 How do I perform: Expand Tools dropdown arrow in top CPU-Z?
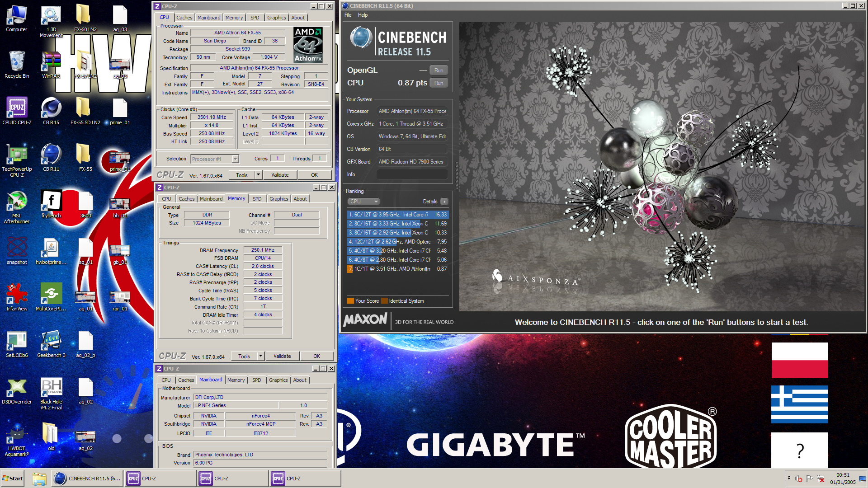pos(258,175)
